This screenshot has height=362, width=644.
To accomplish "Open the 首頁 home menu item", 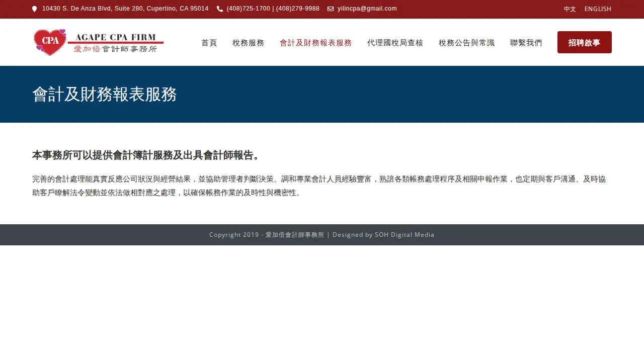I will coord(209,43).
